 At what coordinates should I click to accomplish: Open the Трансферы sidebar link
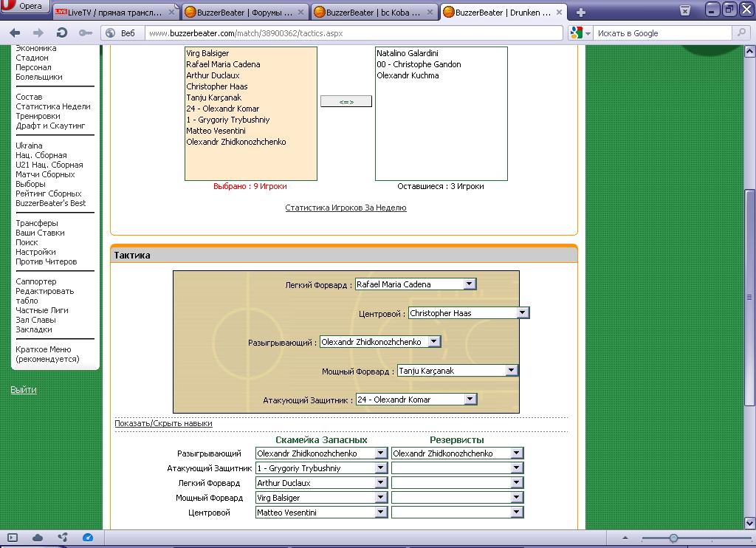point(37,223)
